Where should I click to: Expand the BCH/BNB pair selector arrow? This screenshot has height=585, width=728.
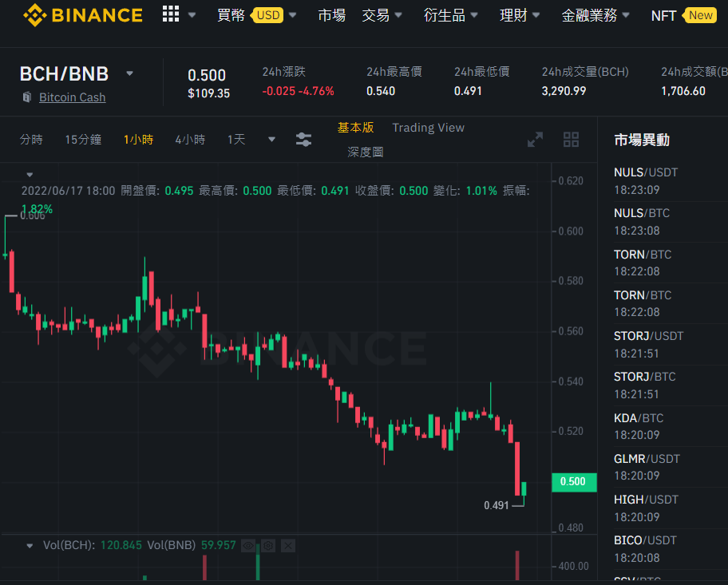130,73
